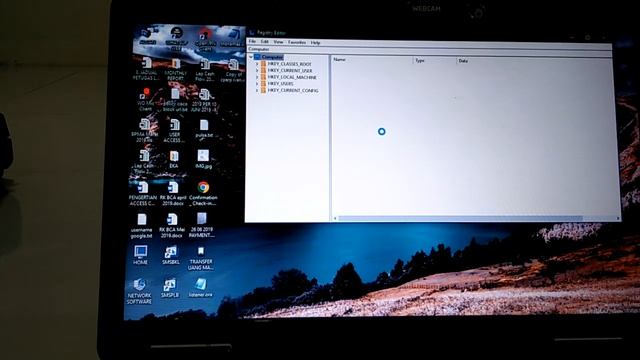The height and width of the screenshot is (360, 640).
Task: Select the HKEY_CLASSES_ROOT key
Action: (x=289, y=64)
